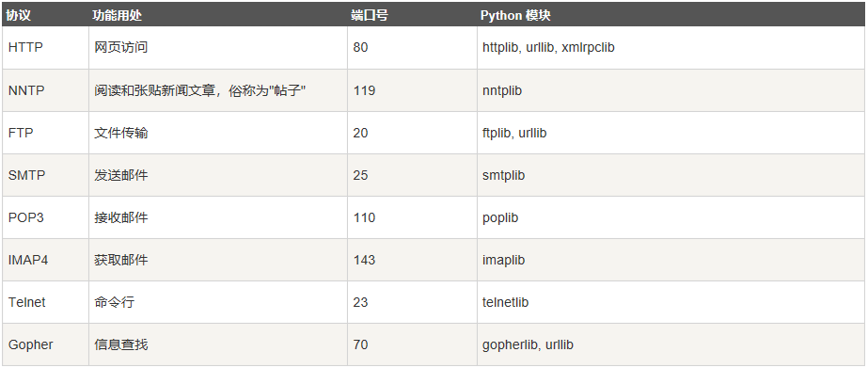
Task: Select the Gopher protocol cell
Action: tap(45, 344)
